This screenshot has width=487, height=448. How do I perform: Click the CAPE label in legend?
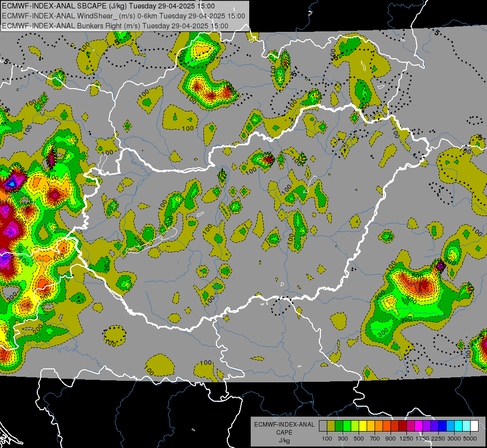tap(284, 433)
